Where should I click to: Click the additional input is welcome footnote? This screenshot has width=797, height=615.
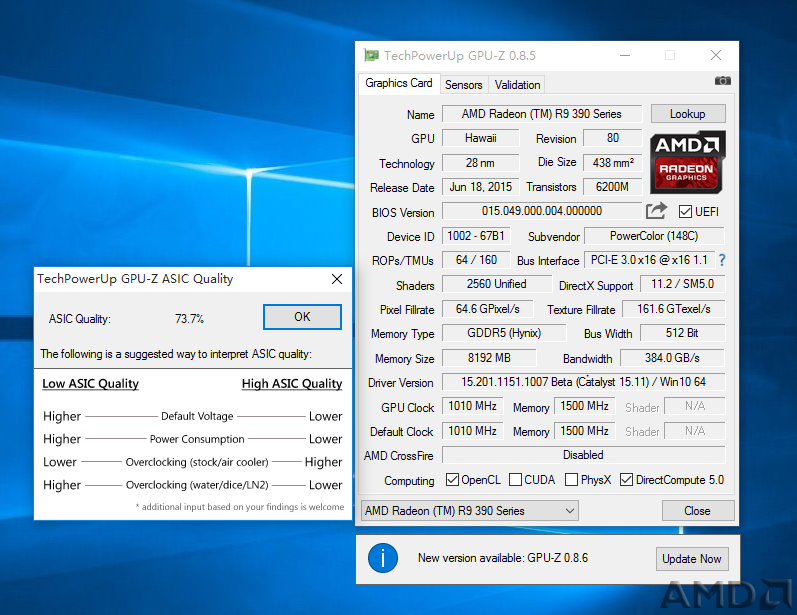click(240, 507)
